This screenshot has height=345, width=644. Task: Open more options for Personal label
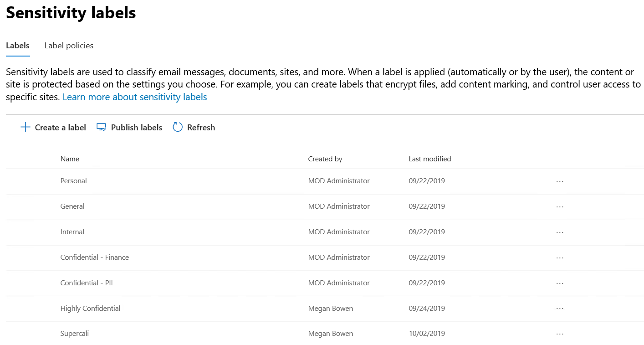click(560, 181)
